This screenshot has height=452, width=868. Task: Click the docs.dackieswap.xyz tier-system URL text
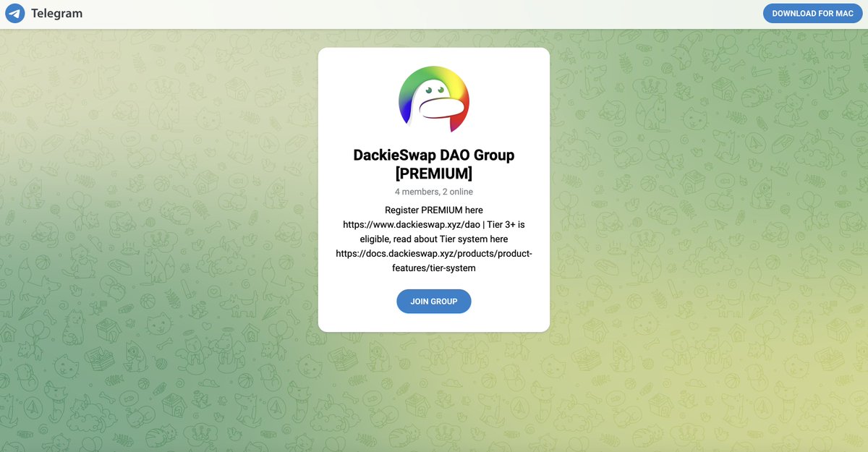coord(434,261)
